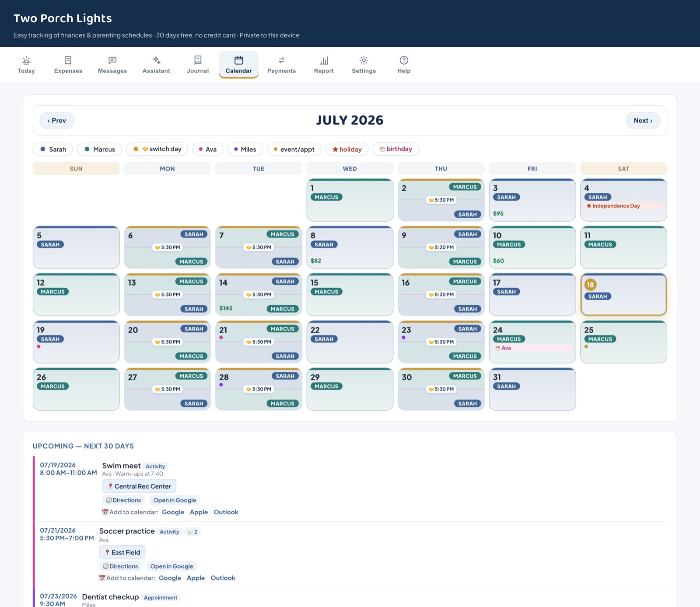Click the 5:30 PM switch badge on July 6
Viewport: 700px width, 607px height.
(x=168, y=248)
